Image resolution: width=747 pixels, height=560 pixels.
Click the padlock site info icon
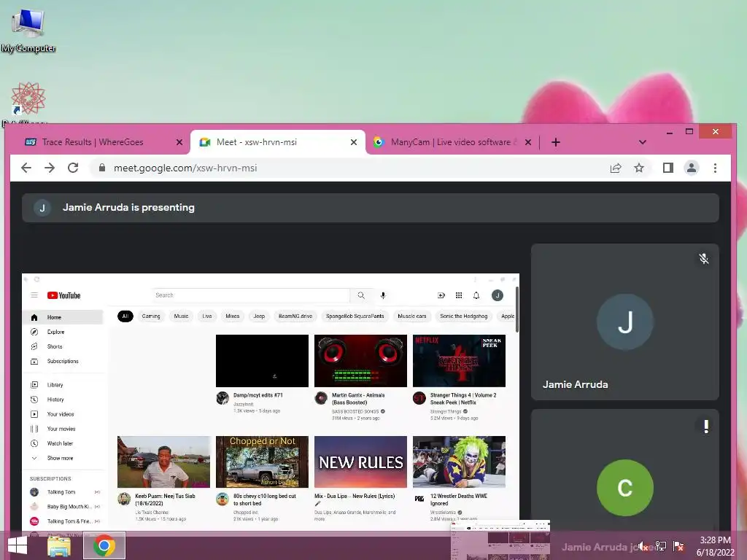tap(101, 168)
